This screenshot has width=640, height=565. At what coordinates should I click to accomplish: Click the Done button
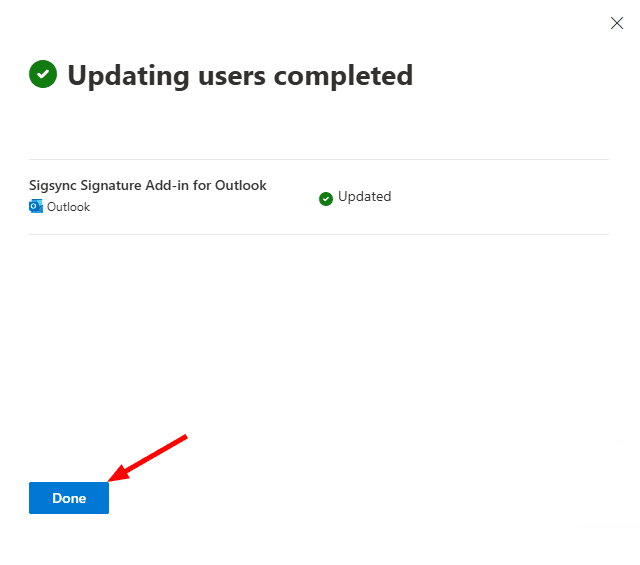coord(69,498)
